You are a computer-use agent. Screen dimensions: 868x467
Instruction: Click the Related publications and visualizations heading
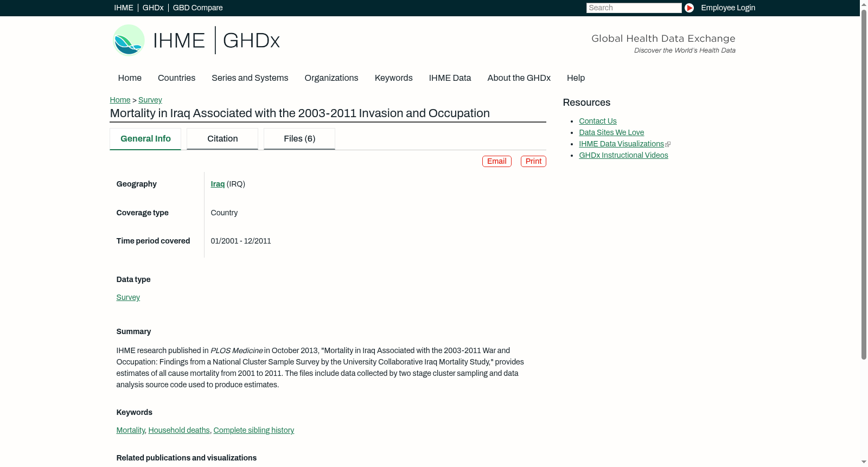pyautogui.click(x=186, y=458)
